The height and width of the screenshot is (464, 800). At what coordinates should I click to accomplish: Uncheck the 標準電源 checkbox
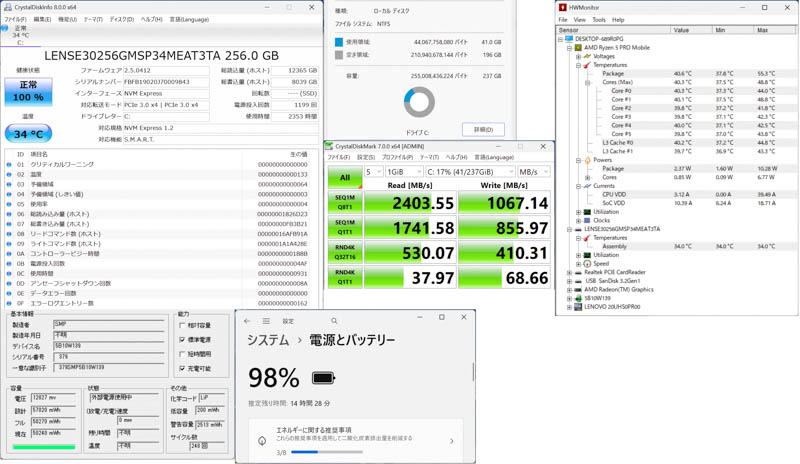pyautogui.click(x=182, y=340)
